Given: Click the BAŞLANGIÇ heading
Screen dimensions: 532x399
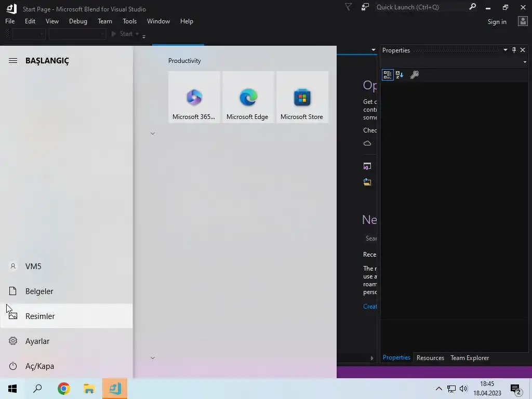Looking at the screenshot, I should (47, 60).
